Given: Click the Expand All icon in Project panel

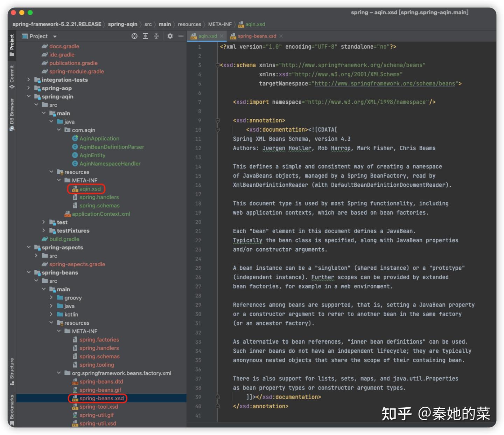Looking at the screenshot, I should (145, 36).
